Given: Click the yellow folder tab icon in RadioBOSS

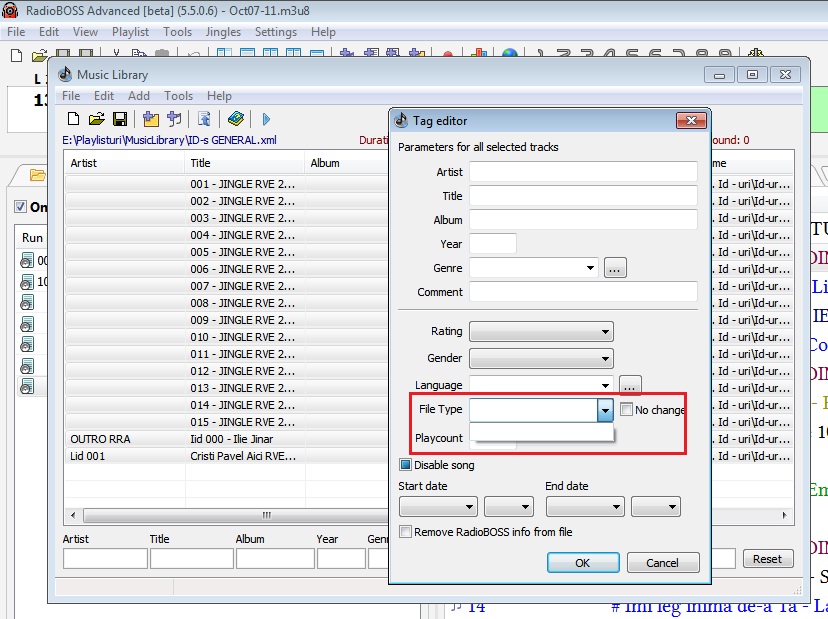Looking at the screenshot, I should tap(37, 175).
